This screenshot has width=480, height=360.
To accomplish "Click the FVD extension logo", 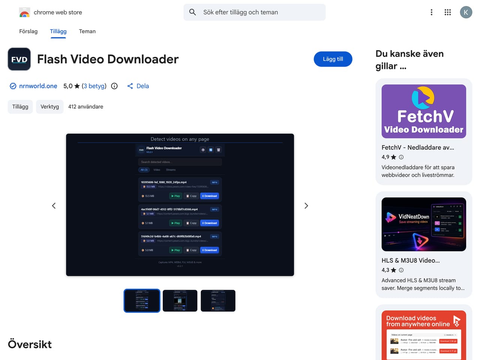I will tap(19, 59).
